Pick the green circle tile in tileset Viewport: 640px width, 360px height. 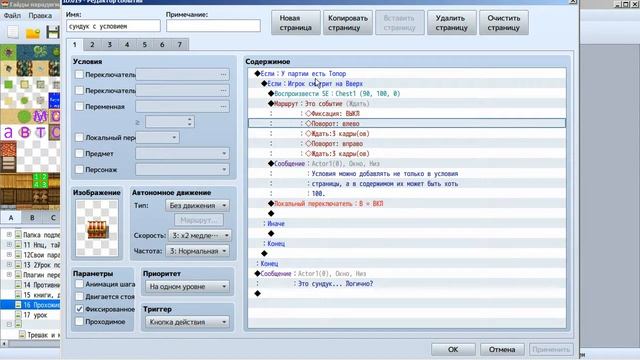[x=24, y=116]
